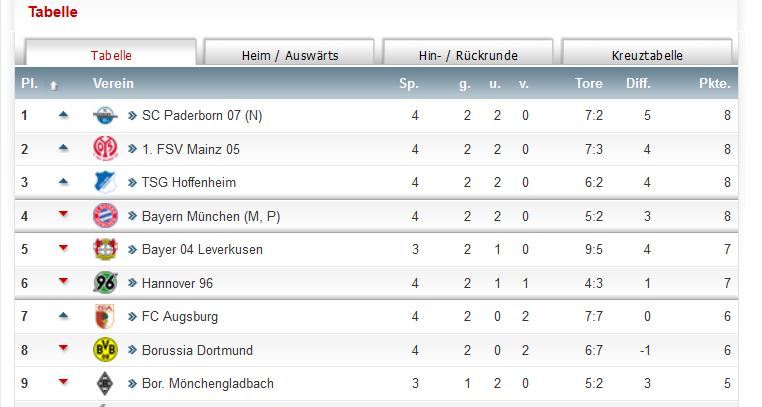Click the Bayern München club crest
This screenshot has height=407, width=762.
coord(105,216)
